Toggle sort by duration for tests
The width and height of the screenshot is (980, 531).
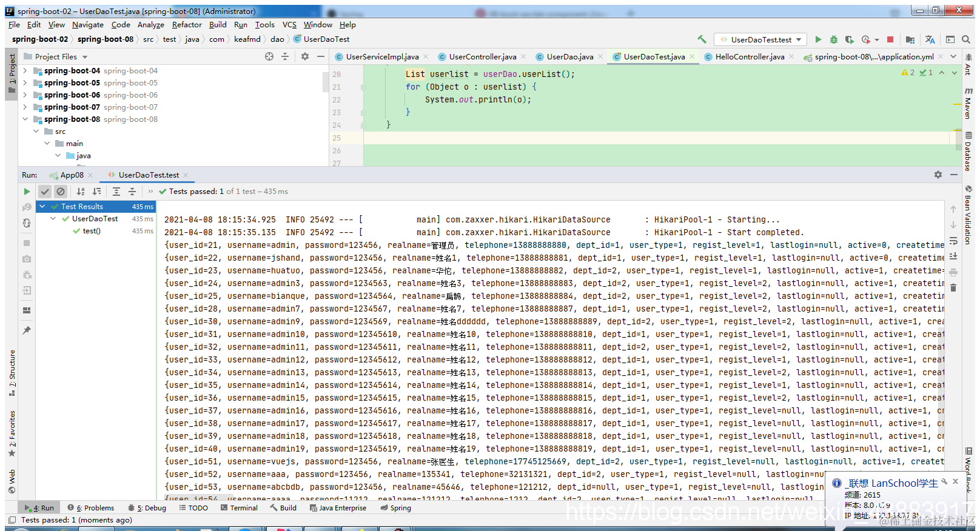pyautogui.click(x=96, y=192)
